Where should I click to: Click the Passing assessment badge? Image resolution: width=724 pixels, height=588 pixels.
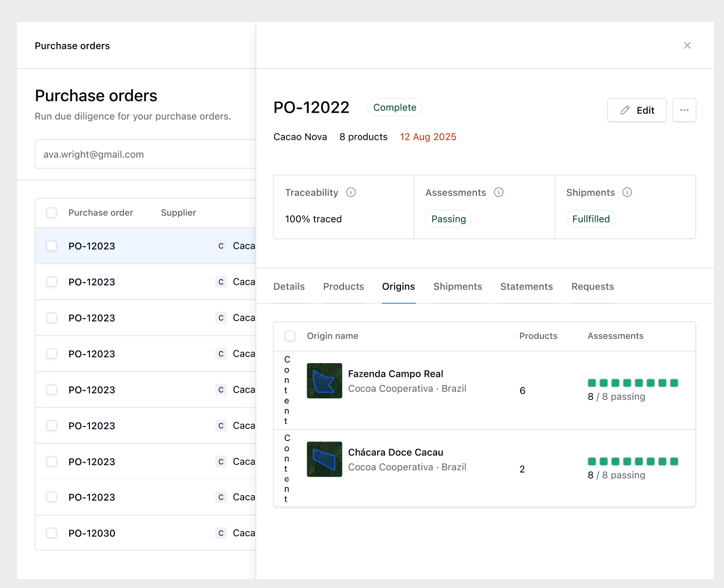pyautogui.click(x=449, y=219)
